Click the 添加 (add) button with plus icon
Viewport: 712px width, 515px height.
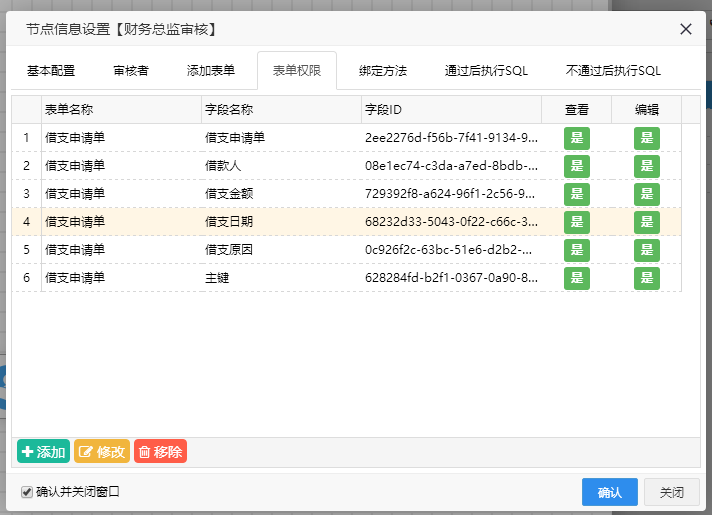tap(43, 452)
